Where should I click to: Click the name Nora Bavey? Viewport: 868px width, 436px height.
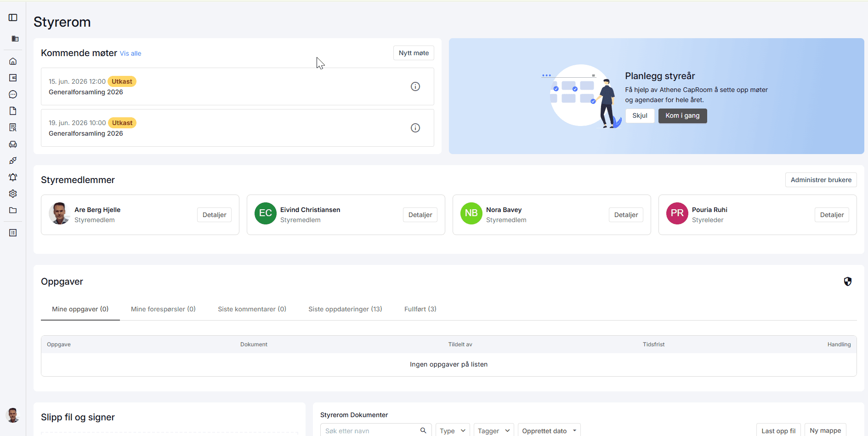pyautogui.click(x=504, y=210)
